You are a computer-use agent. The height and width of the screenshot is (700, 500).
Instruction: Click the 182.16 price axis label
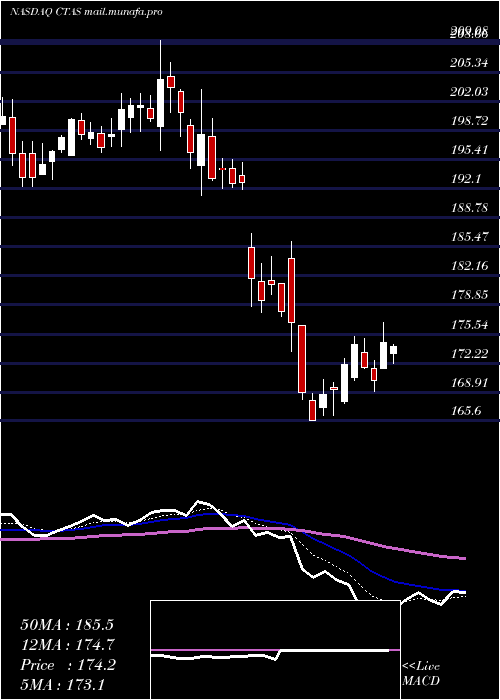pyautogui.click(x=468, y=266)
